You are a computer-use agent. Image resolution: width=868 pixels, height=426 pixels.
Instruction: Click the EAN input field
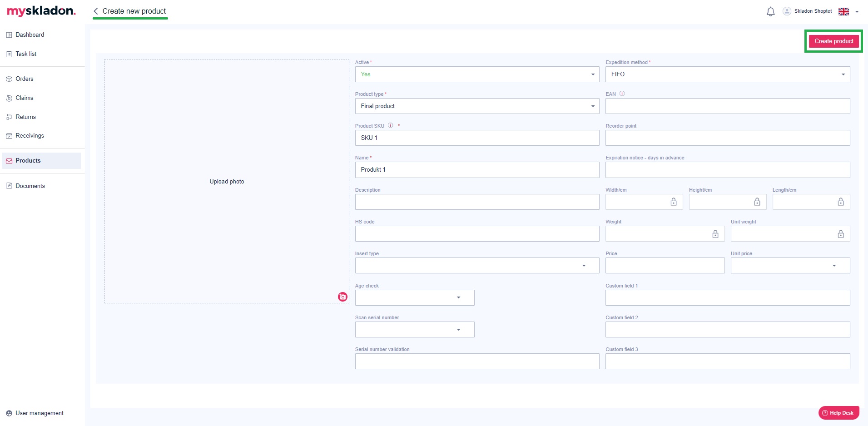728,106
